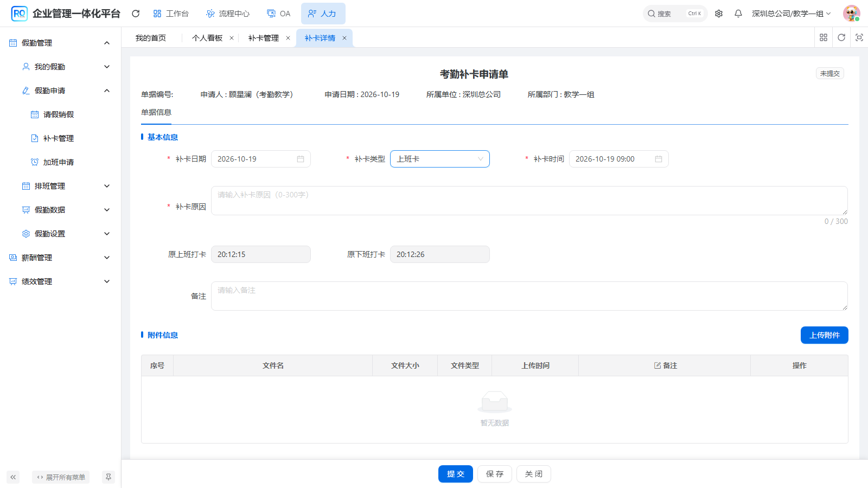This screenshot has width=868, height=488.
Task: Open the OA top menu
Action: 279,14
